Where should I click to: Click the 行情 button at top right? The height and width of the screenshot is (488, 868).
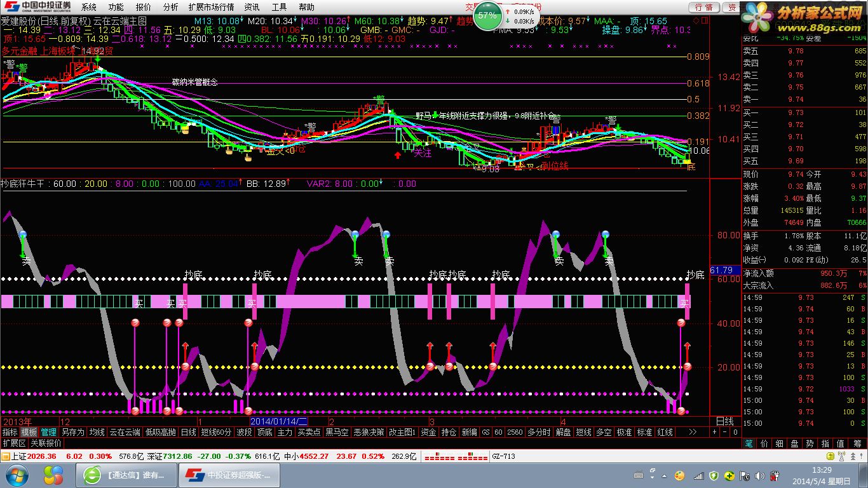click(x=704, y=7)
